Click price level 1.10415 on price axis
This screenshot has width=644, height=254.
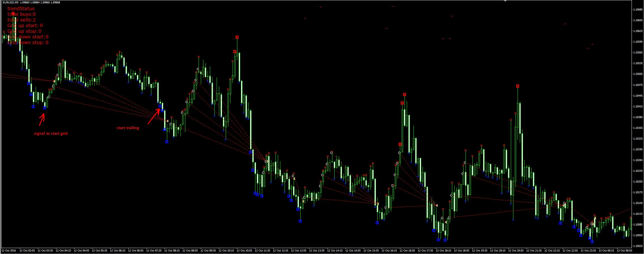click(x=637, y=107)
